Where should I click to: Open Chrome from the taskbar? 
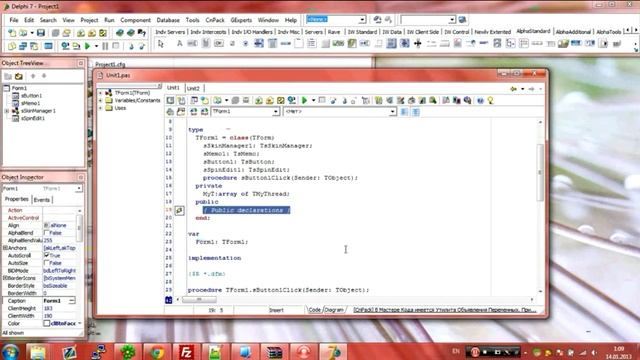157,352
